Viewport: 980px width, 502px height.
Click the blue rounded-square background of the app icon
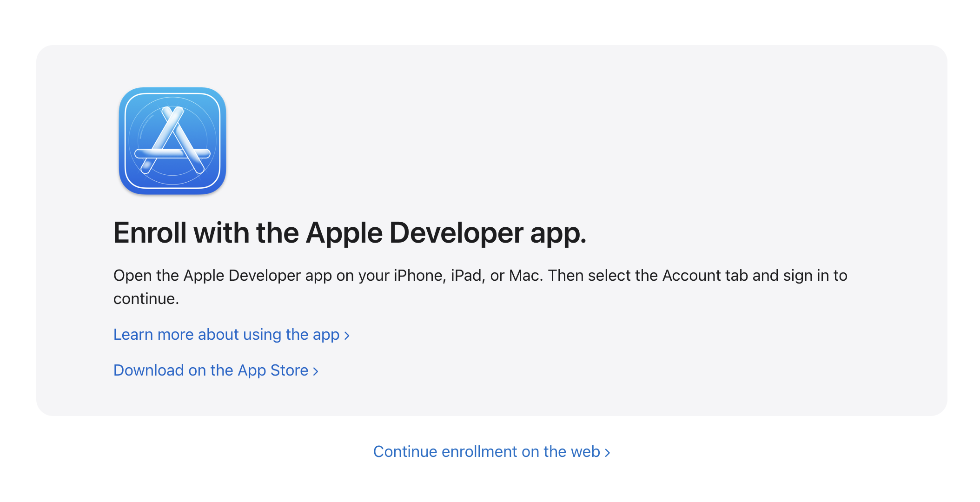point(135,107)
